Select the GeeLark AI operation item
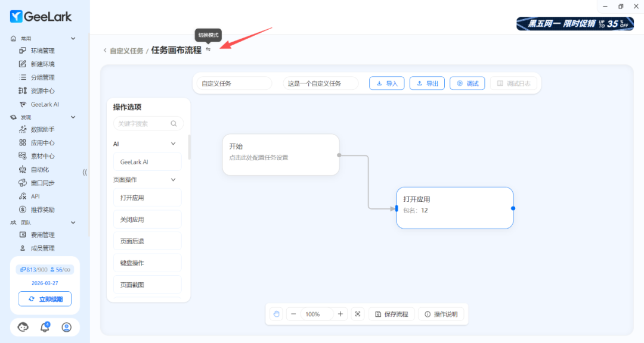This screenshot has width=644, height=343. coord(147,162)
